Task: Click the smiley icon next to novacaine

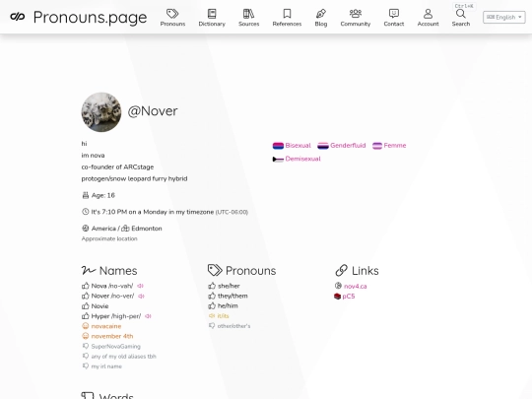Action: coord(86,326)
